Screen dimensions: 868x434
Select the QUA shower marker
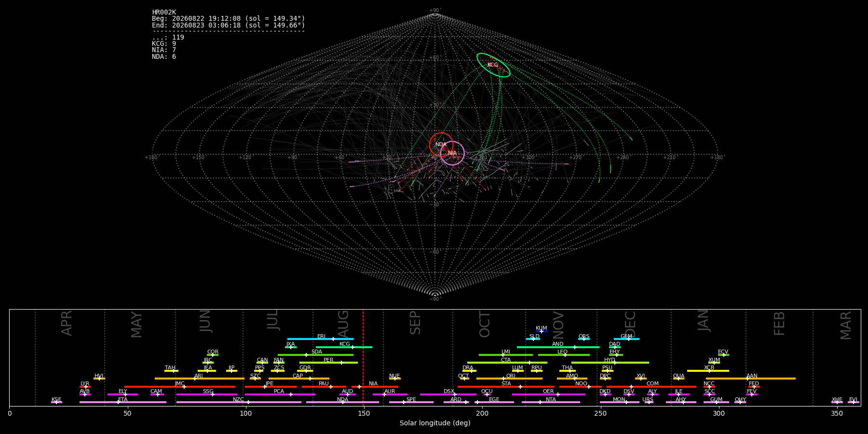pyautogui.click(x=678, y=379)
